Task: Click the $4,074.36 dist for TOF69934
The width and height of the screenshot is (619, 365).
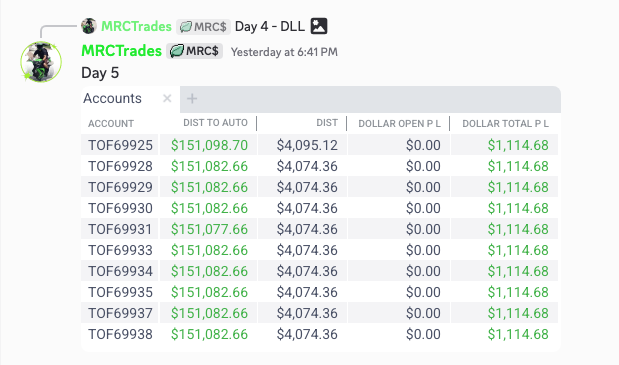Action: click(x=307, y=271)
